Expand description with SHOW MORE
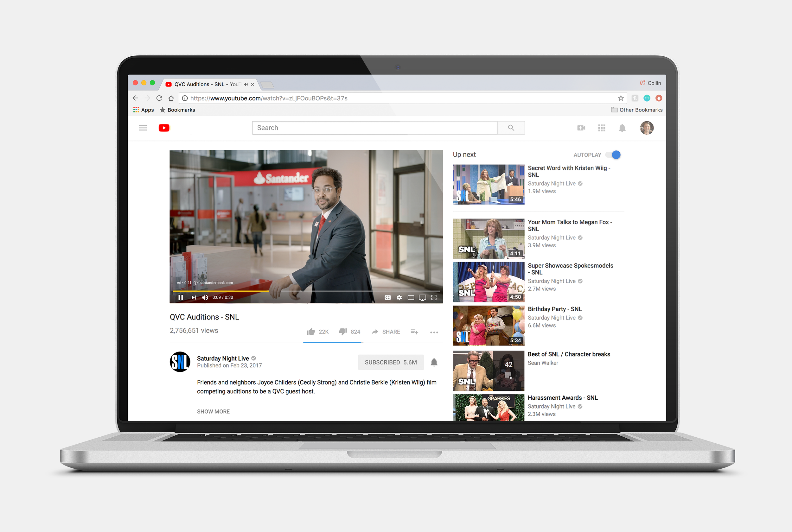Viewport: 792px width, 532px height. point(214,411)
